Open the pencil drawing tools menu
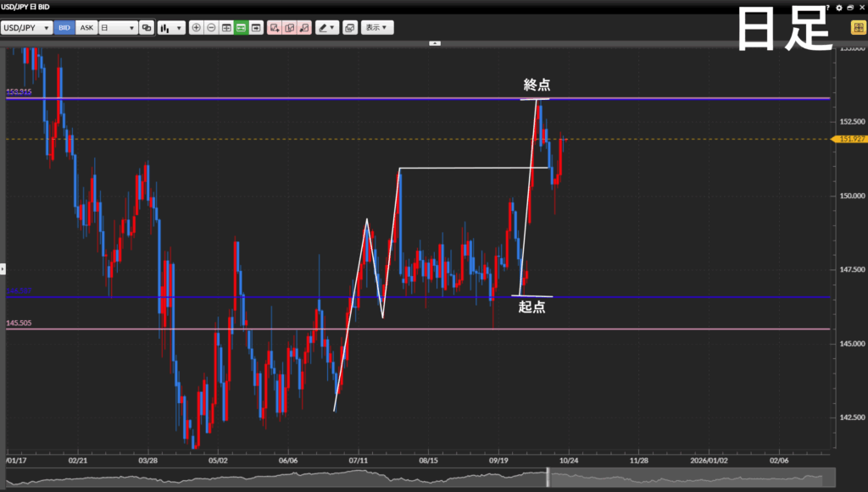This screenshot has width=868, height=492. click(x=327, y=27)
